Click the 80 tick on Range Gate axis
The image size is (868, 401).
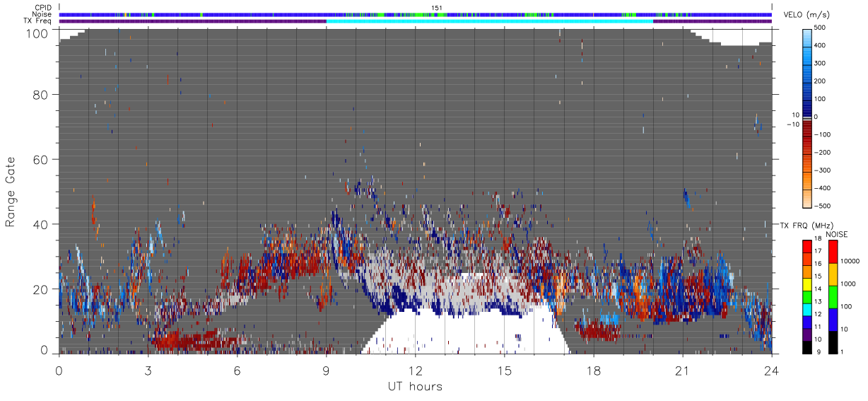[41, 95]
